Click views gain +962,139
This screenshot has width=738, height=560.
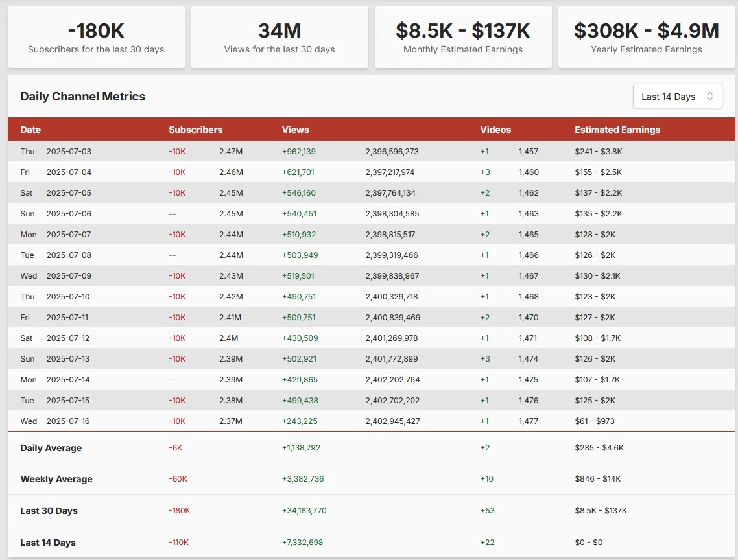click(299, 152)
